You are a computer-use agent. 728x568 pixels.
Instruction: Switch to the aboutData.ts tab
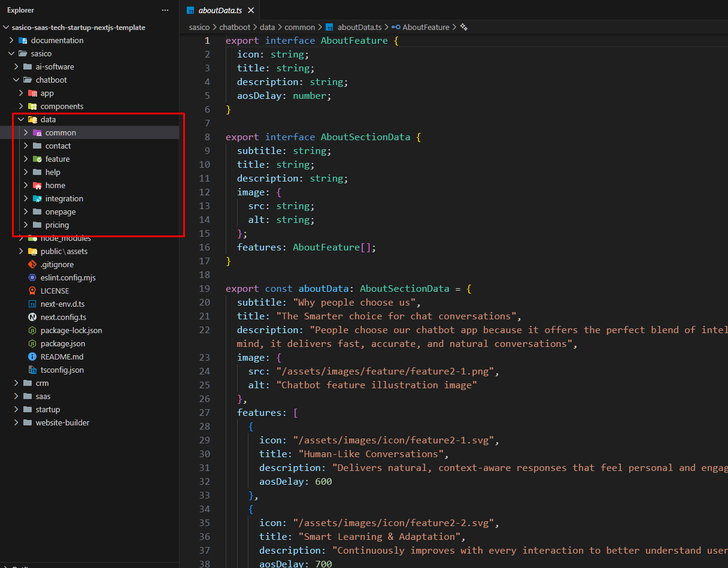tap(220, 10)
